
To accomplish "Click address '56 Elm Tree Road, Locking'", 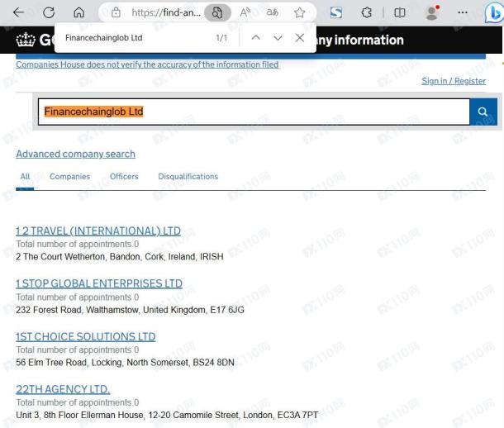I will [x=125, y=363].
